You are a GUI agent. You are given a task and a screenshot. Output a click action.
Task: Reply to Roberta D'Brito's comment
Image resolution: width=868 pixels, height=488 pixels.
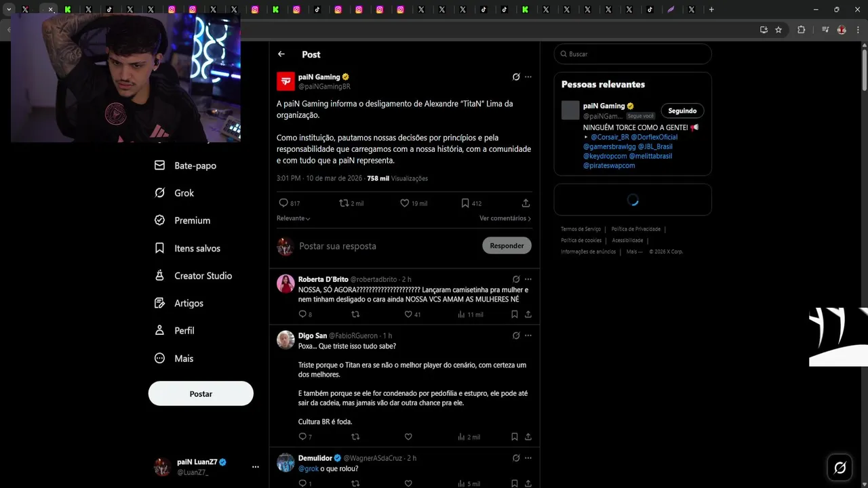click(x=302, y=314)
